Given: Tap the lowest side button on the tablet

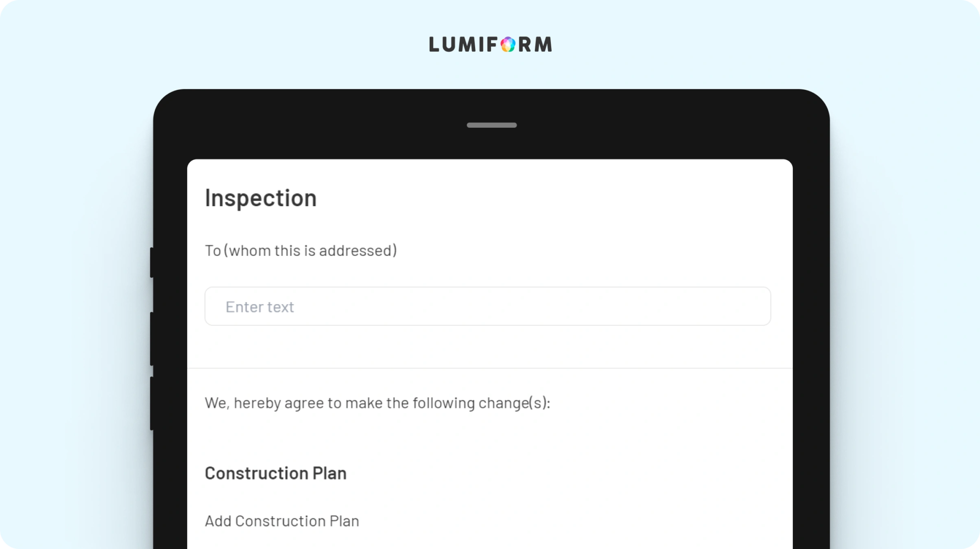Looking at the screenshot, I should [x=152, y=403].
